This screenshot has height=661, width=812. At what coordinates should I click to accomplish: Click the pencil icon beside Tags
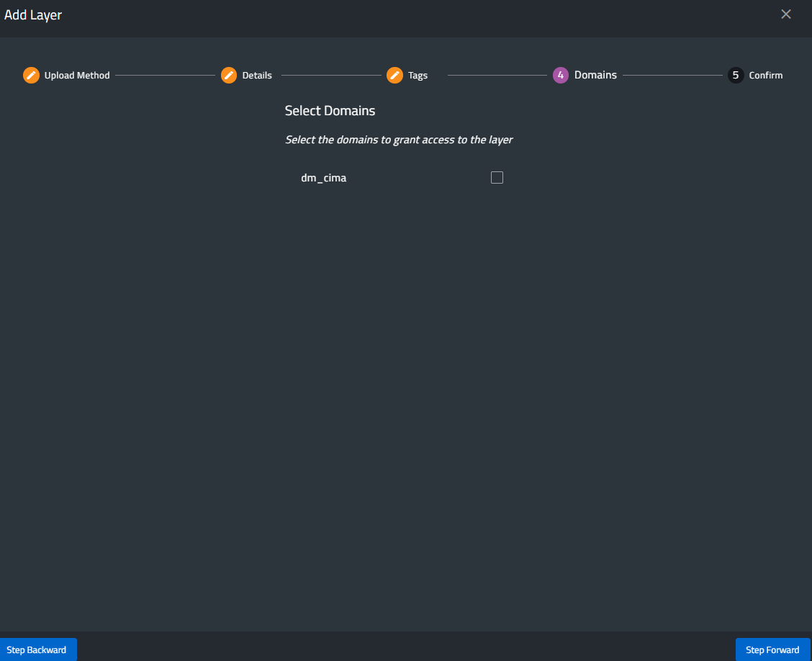pyautogui.click(x=394, y=75)
